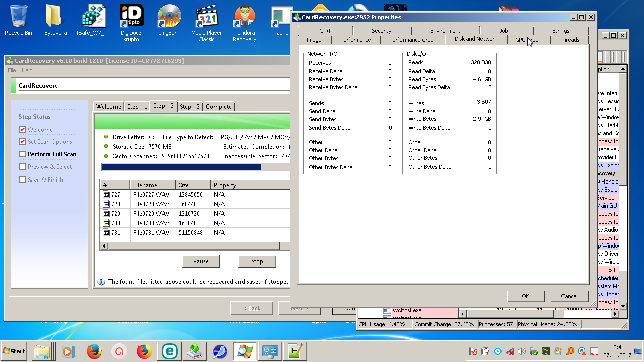Viewport: 644px width, 362px height.
Task: Check the Save & Finish checkbox
Action: (22, 180)
